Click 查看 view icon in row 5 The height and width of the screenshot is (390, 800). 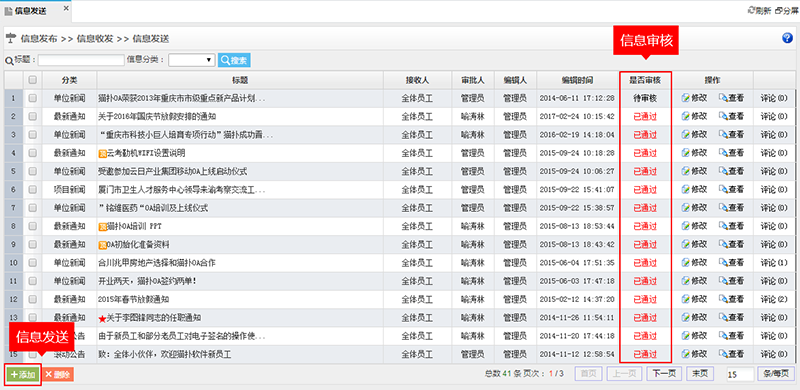coord(731,171)
